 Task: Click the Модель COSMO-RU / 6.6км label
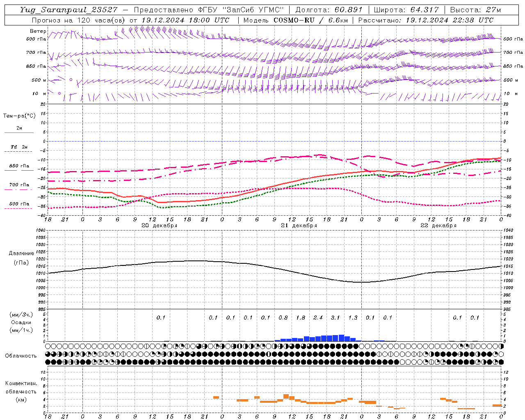pos(295,20)
